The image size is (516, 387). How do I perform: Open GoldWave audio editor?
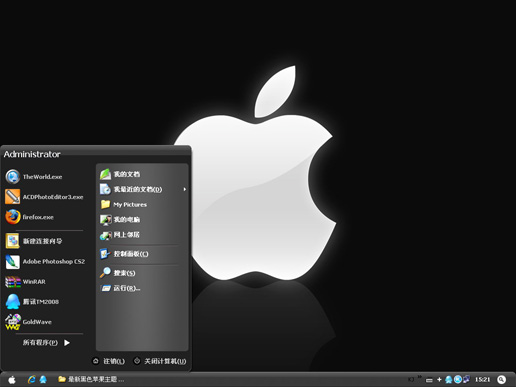click(29, 322)
